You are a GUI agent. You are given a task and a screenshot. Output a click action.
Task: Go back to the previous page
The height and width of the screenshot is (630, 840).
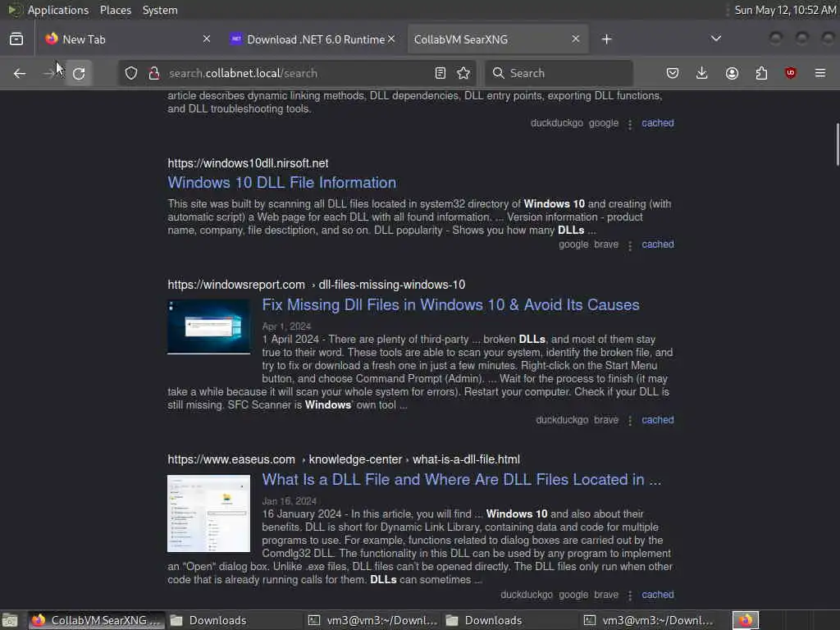tap(20, 73)
